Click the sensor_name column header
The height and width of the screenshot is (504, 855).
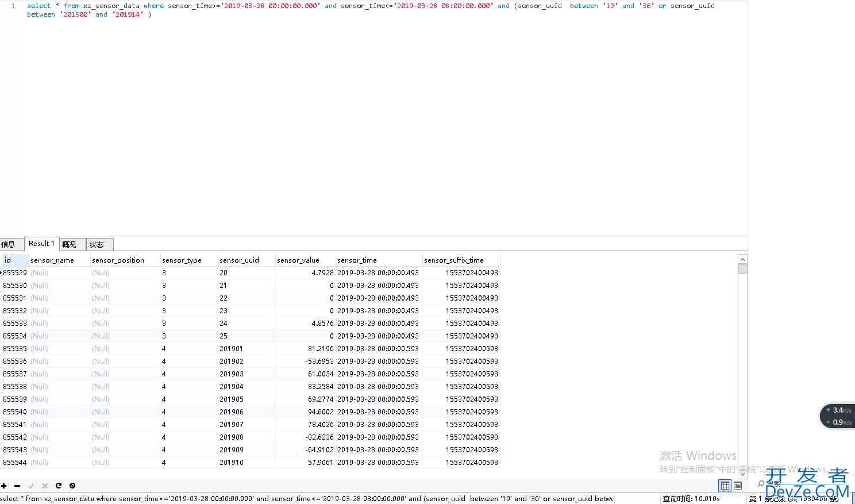[60, 260]
